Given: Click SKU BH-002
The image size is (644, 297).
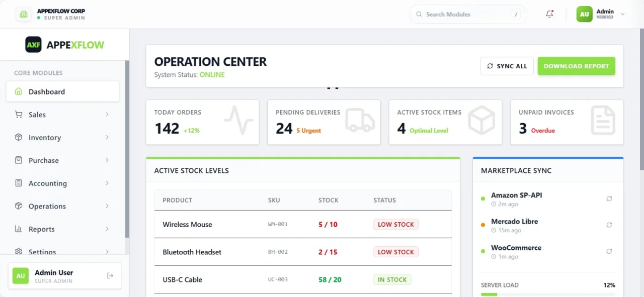Looking at the screenshot, I should click(278, 252).
